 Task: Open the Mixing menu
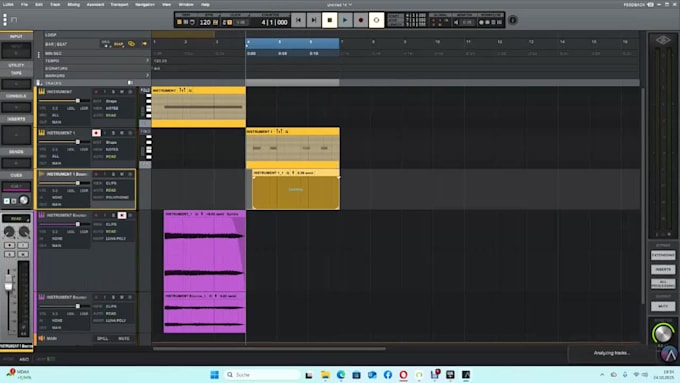(73, 4)
